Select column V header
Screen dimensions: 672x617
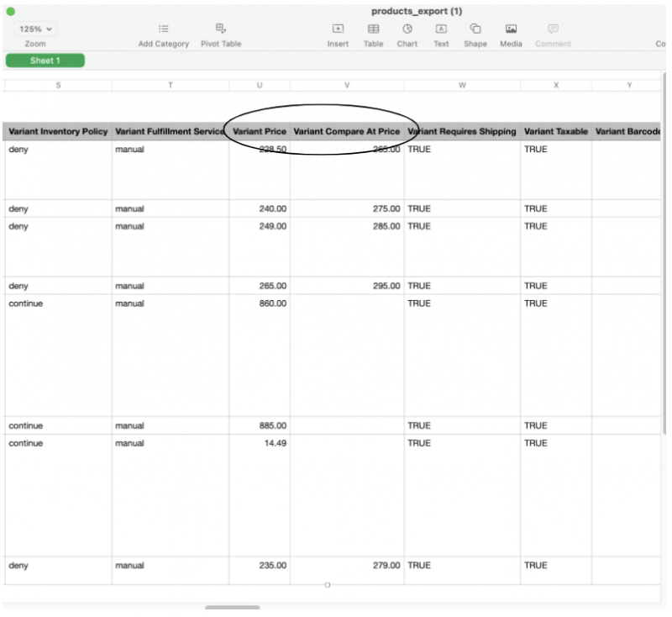[347, 85]
